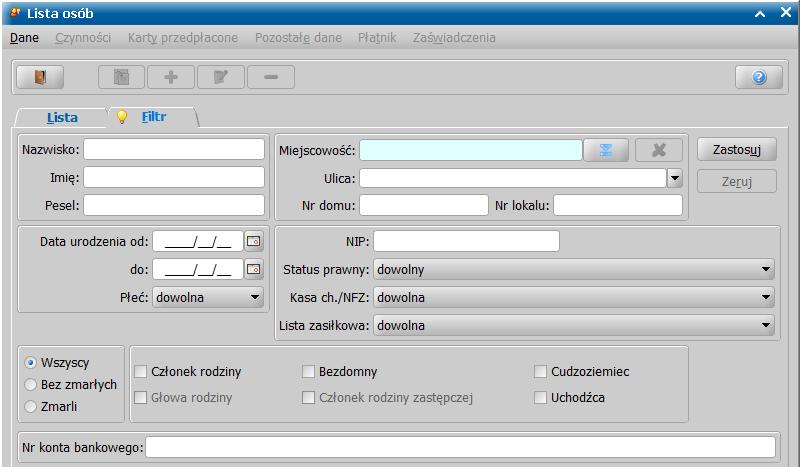Click the Imię input field
This screenshot has height=467, width=800.
coord(174,177)
